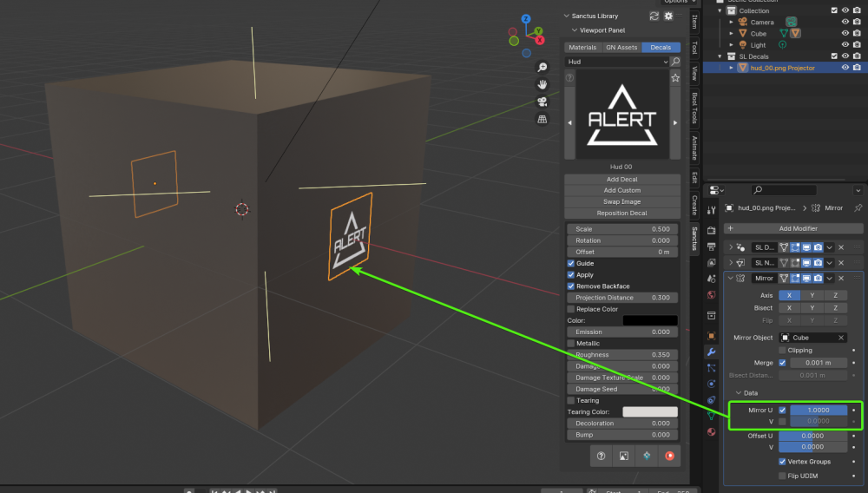
Task: Remove the Mirror modifier with X
Action: pos(841,279)
